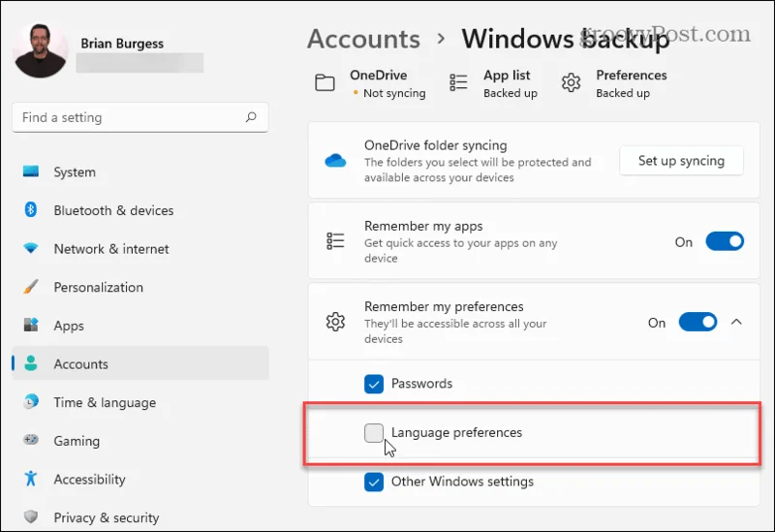775x532 pixels.
Task: Open Personalization category
Action: tap(140, 287)
